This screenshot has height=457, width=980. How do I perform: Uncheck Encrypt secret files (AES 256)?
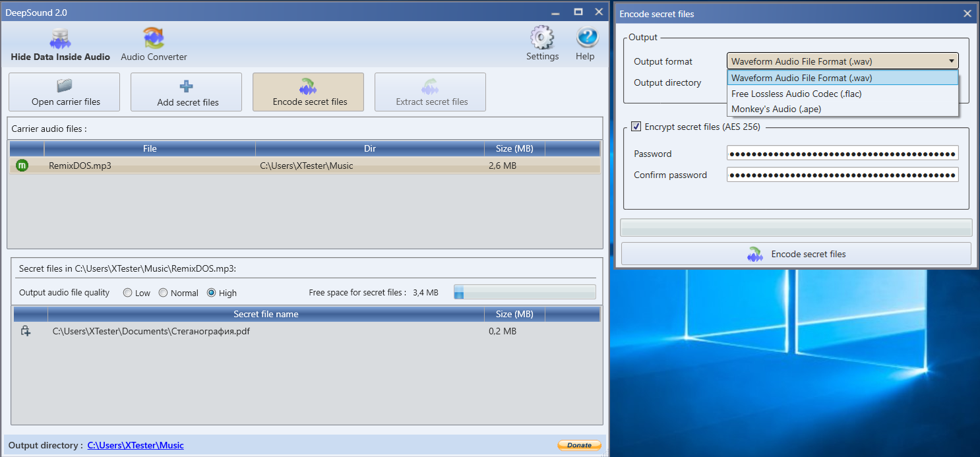[636, 127]
